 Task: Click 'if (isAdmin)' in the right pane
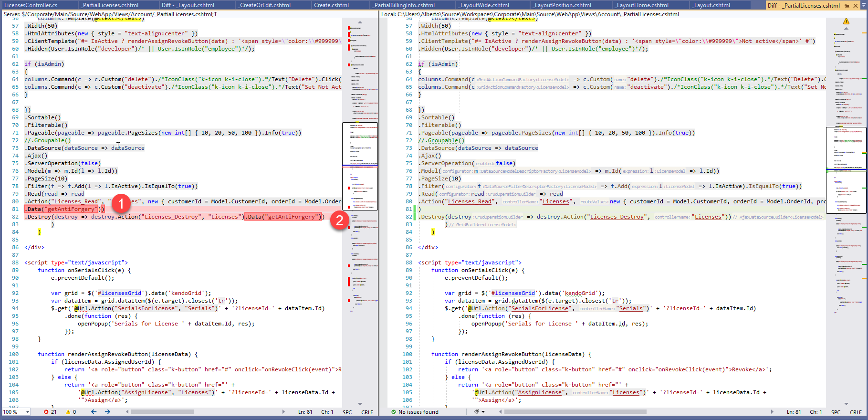pyautogui.click(x=438, y=64)
